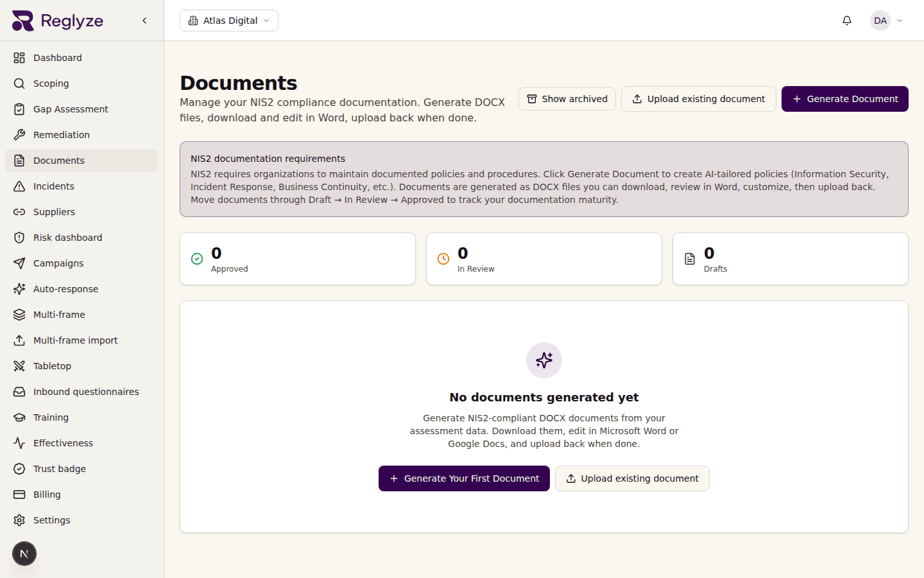The image size is (924, 578).
Task: Collapse the sidebar with the chevron
Action: (x=144, y=21)
